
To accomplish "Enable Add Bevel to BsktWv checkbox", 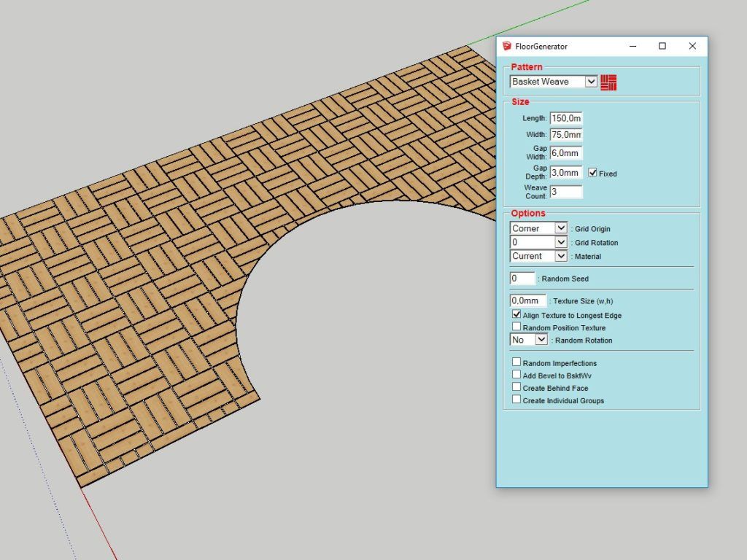I will pos(516,374).
